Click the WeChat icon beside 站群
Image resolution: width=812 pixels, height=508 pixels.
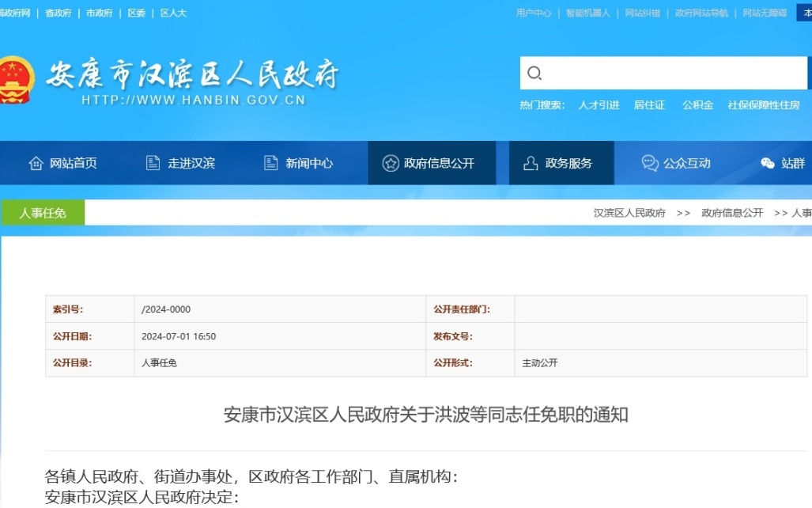tap(768, 163)
